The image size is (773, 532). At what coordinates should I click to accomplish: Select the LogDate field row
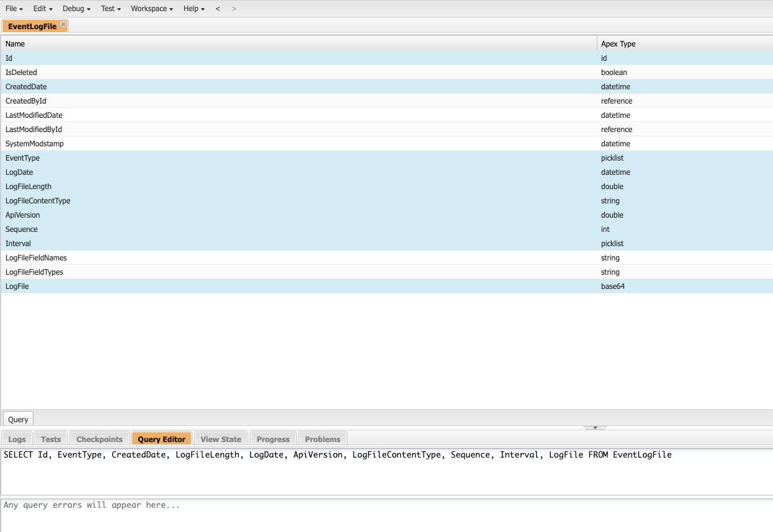[x=386, y=172]
